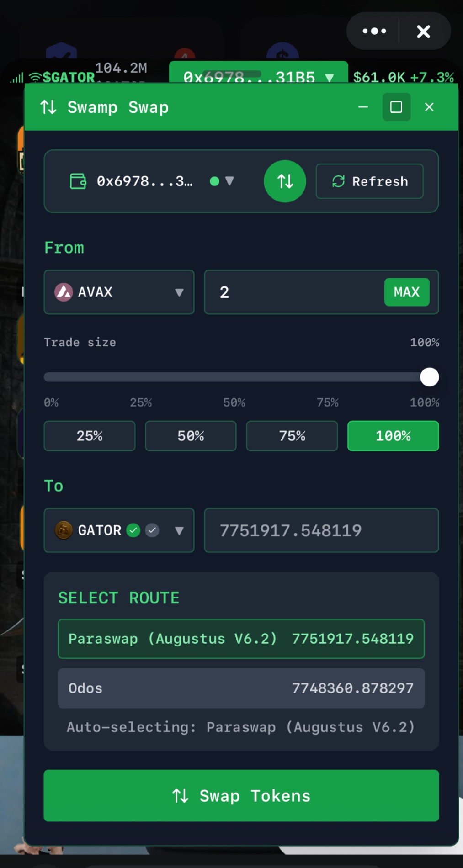
Task: Click the green swap direction circle icon
Action: click(x=285, y=181)
